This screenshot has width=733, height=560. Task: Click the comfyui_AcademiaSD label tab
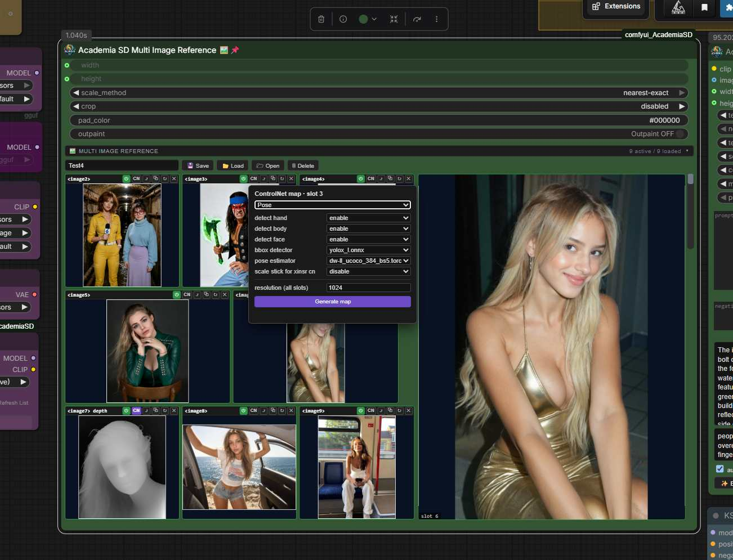click(x=659, y=35)
